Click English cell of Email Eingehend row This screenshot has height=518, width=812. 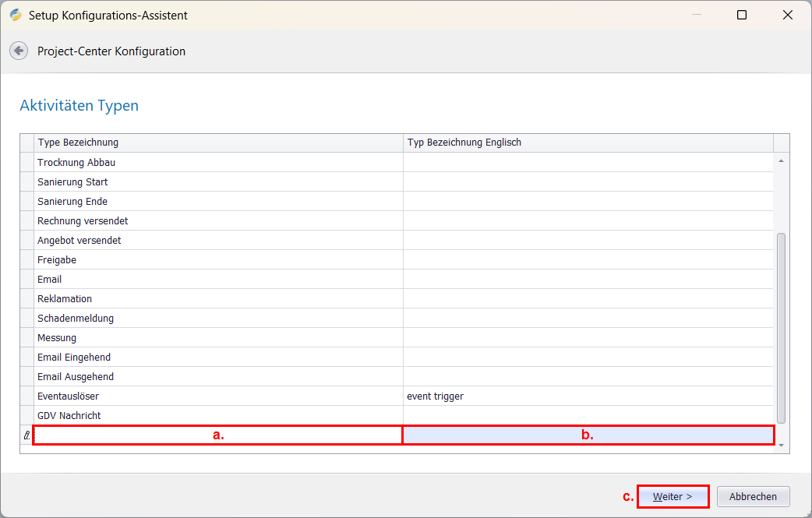(x=588, y=358)
